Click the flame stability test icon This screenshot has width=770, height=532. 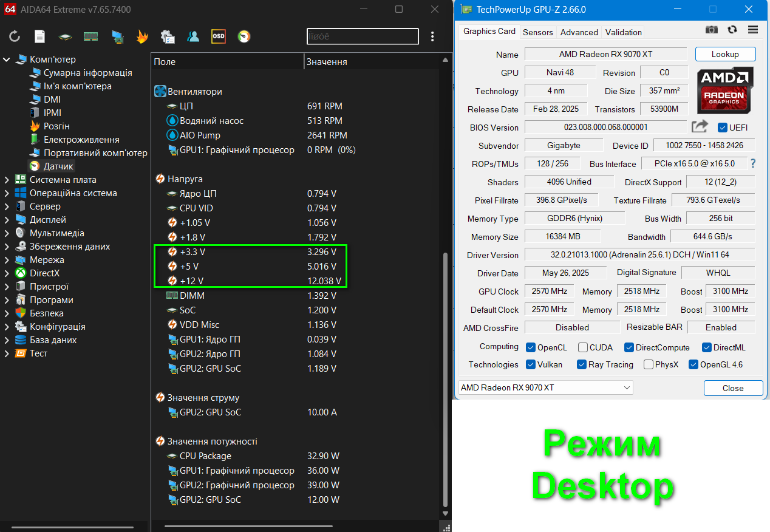(141, 36)
